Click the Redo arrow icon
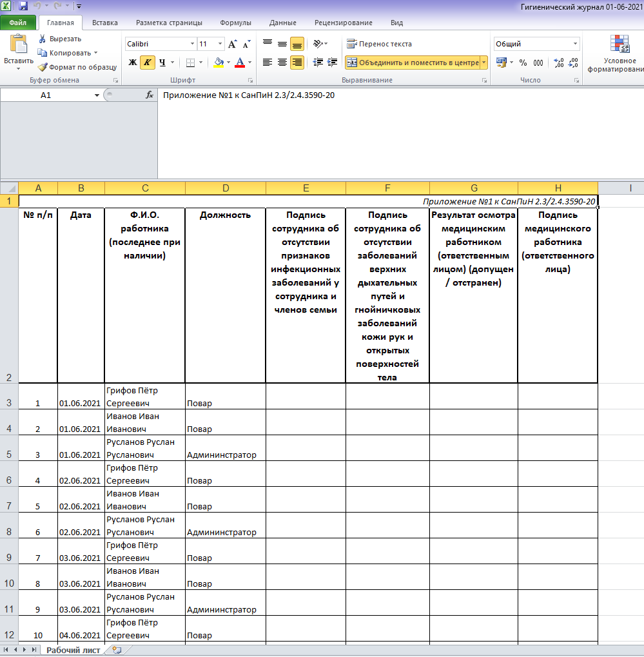The height and width of the screenshot is (657, 644). 58,6
